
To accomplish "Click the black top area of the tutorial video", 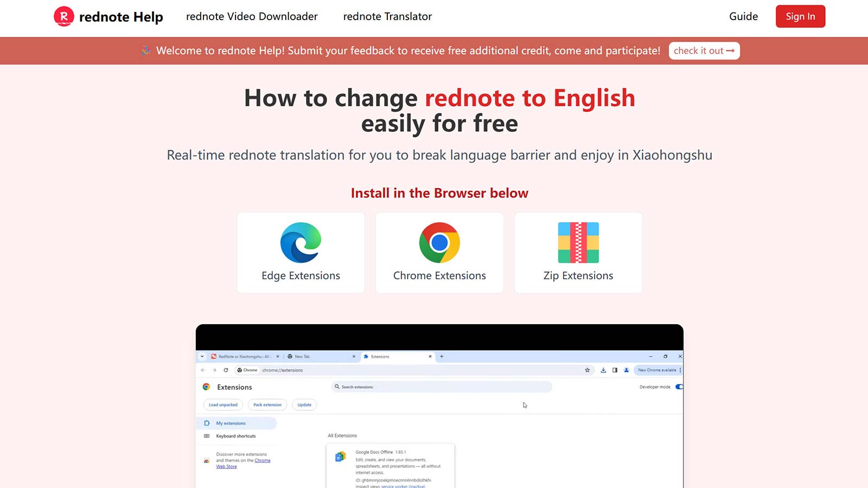I will click(439, 337).
